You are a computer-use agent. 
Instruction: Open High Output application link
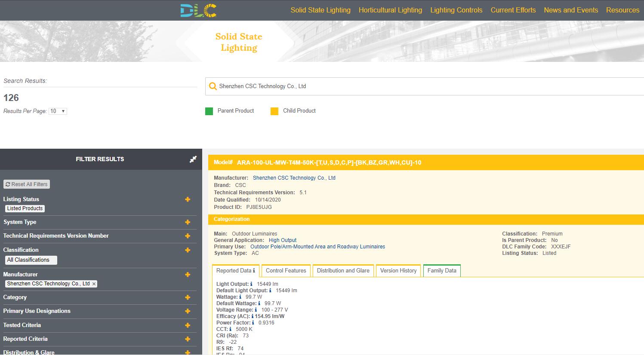tap(283, 240)
